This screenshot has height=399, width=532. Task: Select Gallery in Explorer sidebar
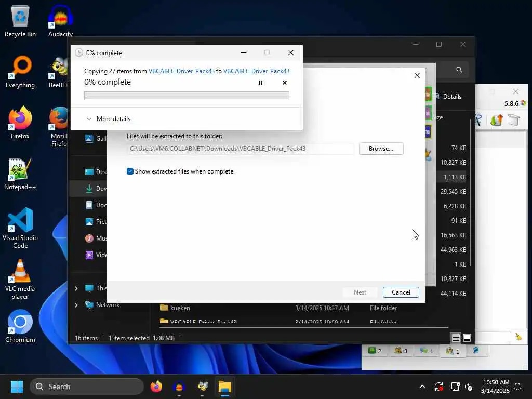point(96,138)
